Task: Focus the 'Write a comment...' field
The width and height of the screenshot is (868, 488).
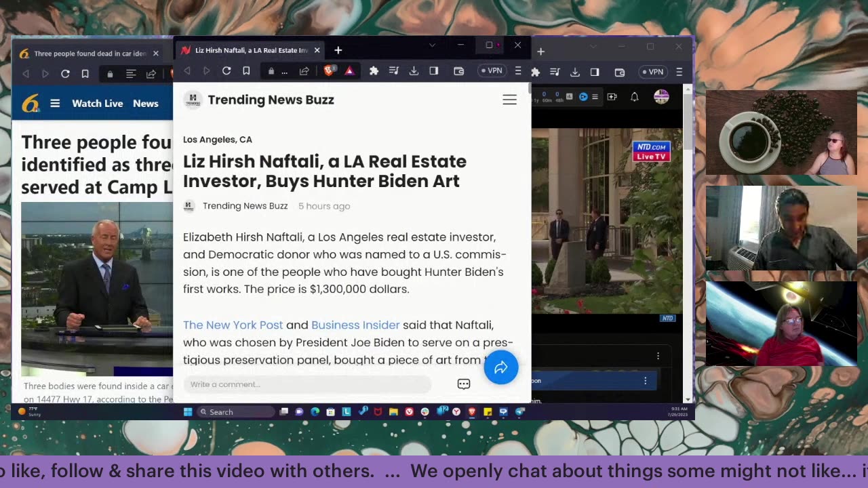Action: 307,384
